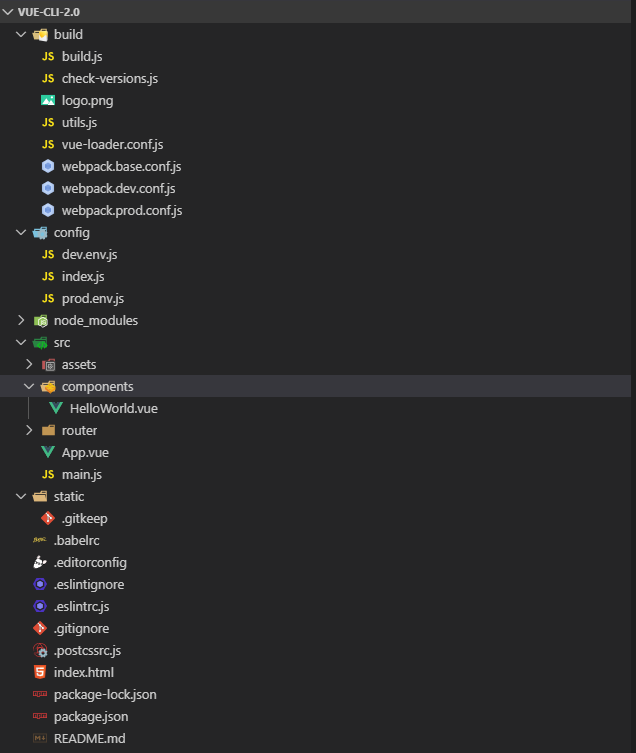Click the Vue icon beside HelloWorld.vue

pos(56,409)
